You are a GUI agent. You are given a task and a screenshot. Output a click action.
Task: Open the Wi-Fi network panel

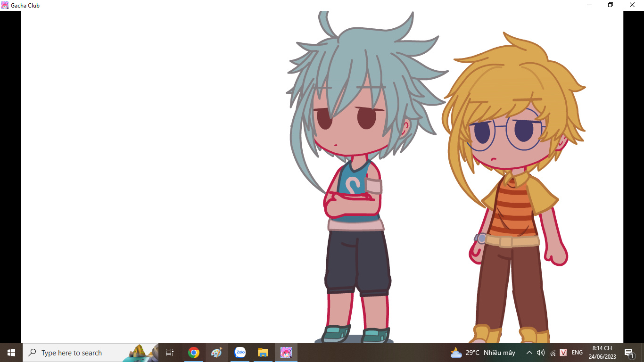click(x=552, y=353)
